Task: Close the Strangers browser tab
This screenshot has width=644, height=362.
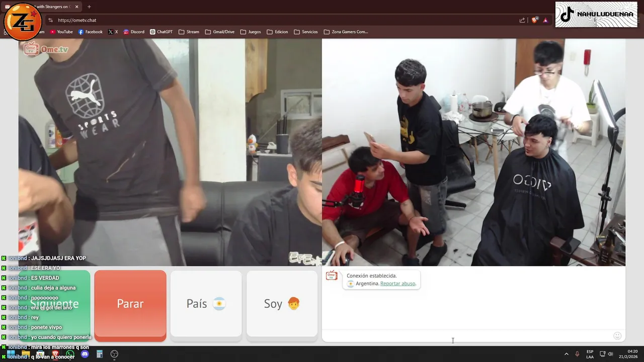Action: [76, 7]
